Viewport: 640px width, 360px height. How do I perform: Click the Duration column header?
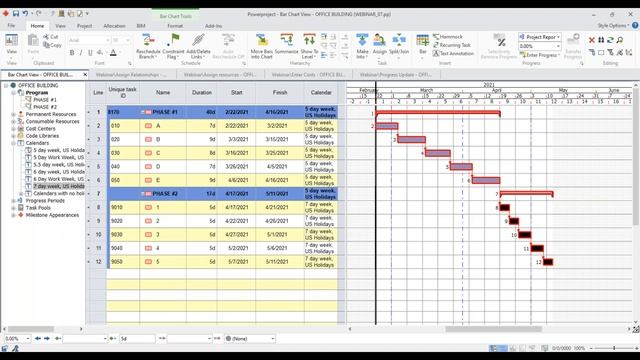coord(202,93)
